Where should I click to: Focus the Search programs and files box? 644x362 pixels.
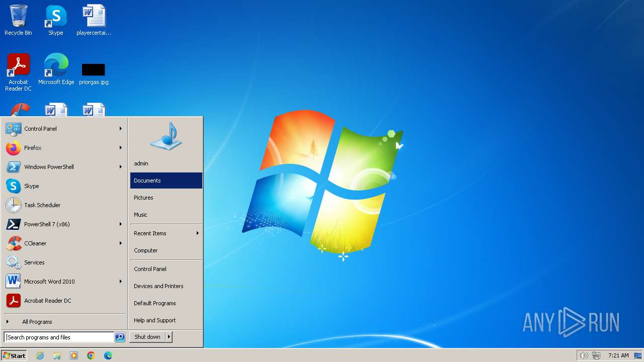point(59,337)
